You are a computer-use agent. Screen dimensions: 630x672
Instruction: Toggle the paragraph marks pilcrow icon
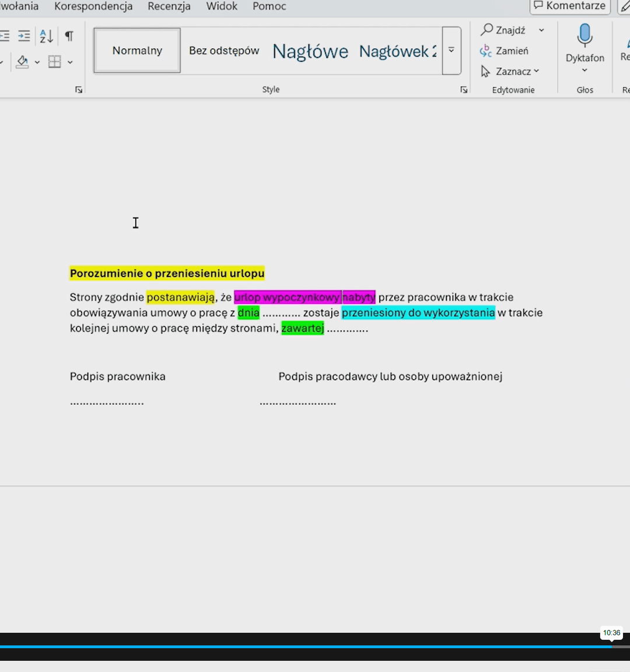click(x=69, y=36)
